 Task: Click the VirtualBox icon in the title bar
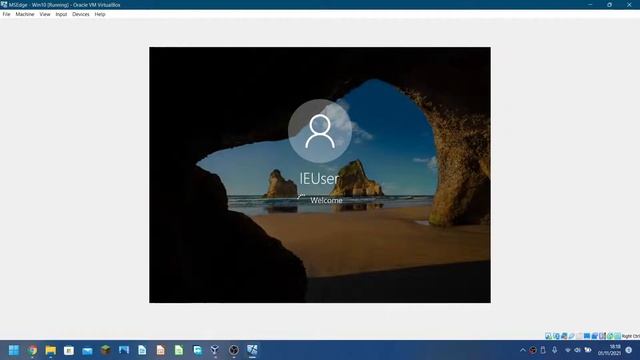(4, 4)
